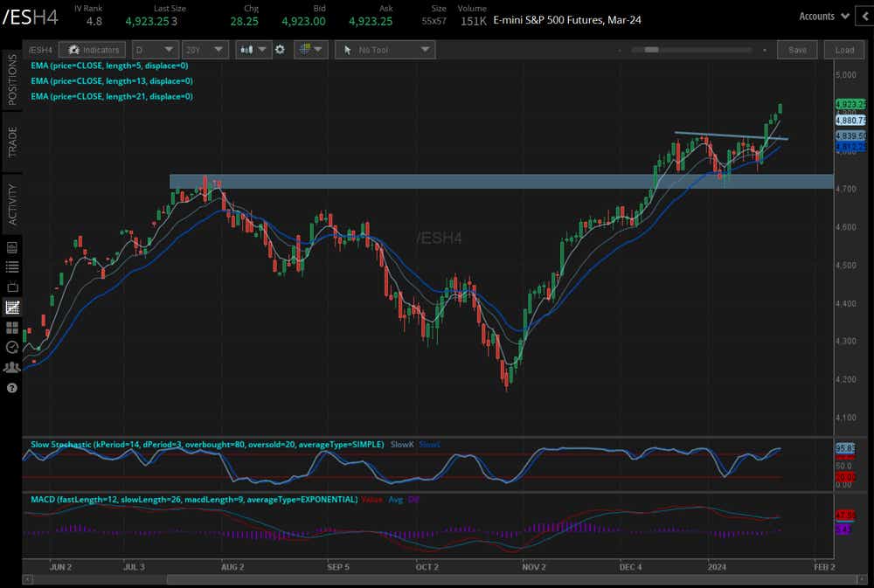Collapse panel using top-right arrow button
Image resolution: width=874 pixels, height=588 pixels.
pos(865,16)
